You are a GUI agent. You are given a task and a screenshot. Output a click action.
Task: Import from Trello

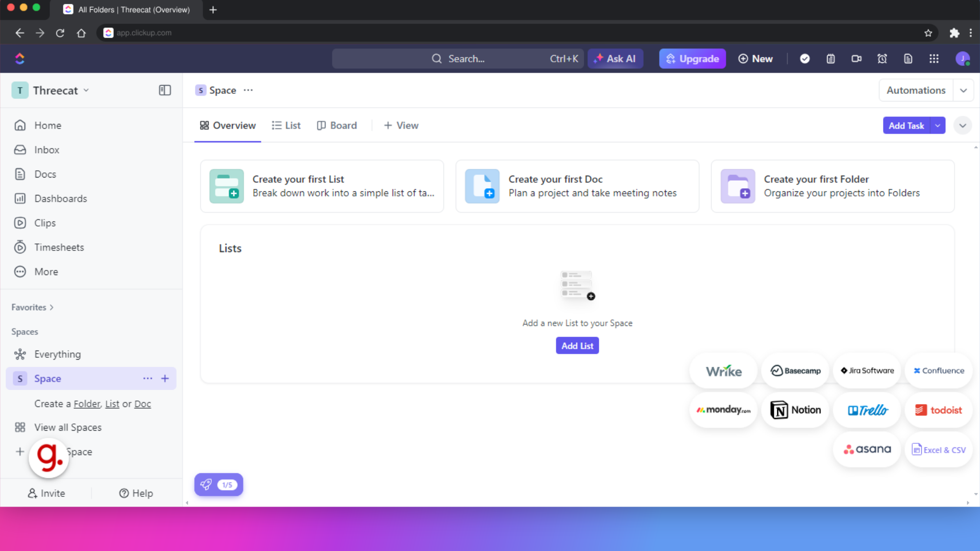[867, 410]
